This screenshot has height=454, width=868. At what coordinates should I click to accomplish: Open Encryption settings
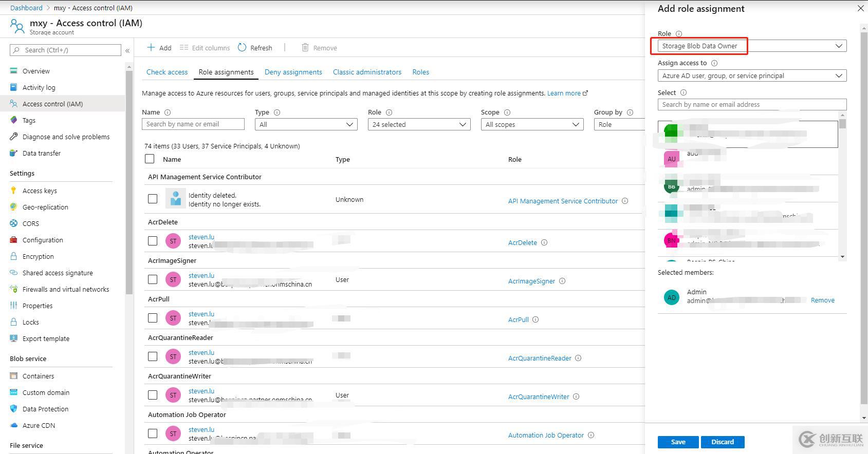(x=38, y=256)
